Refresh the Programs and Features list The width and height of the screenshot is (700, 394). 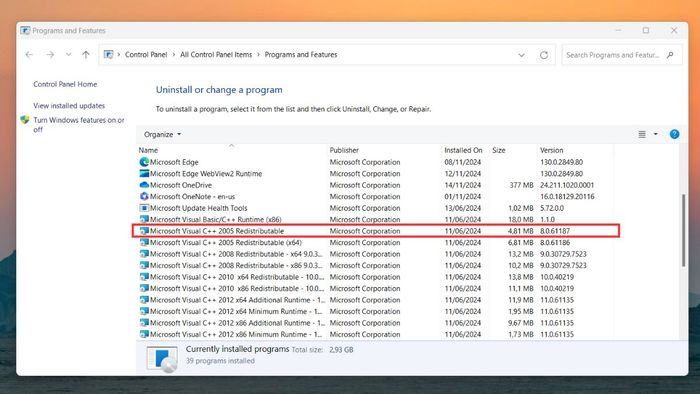544,55
